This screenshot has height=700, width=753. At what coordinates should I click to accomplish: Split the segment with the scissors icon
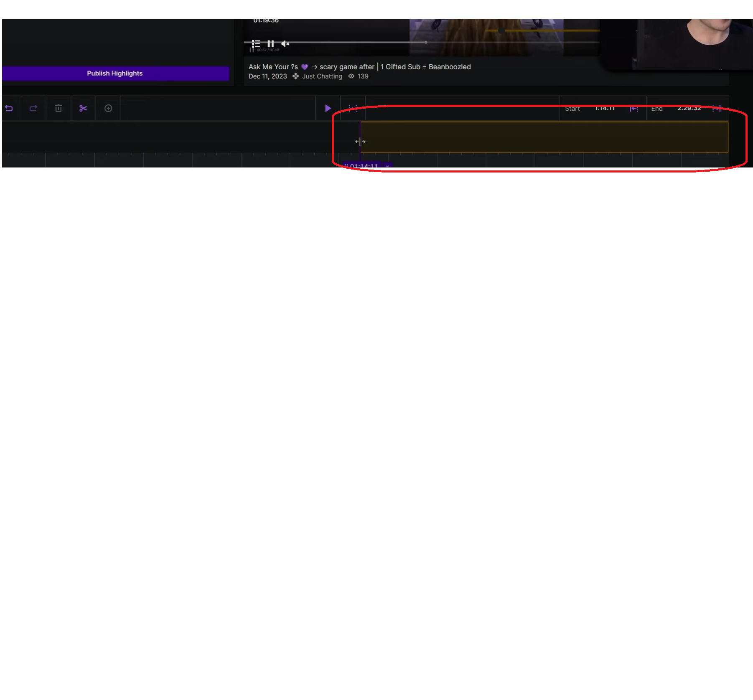[83, 109]
